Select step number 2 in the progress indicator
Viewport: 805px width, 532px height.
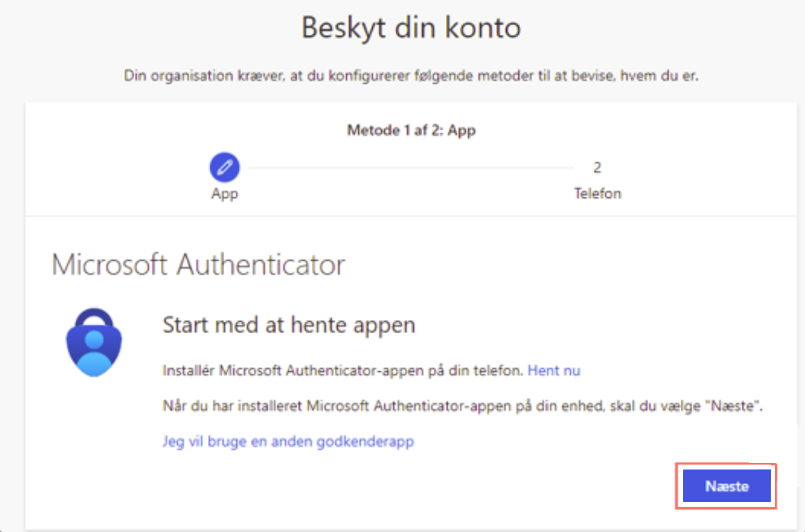point(597,168)
